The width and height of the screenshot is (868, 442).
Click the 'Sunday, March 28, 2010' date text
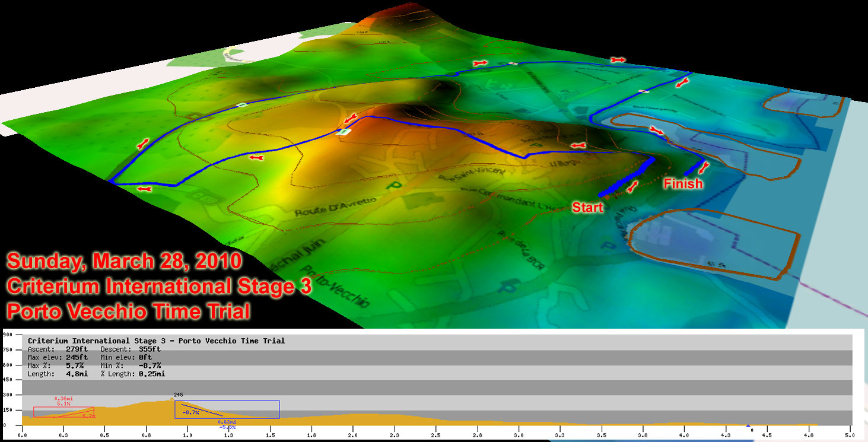pyautogui.click(x=125, y=261)
